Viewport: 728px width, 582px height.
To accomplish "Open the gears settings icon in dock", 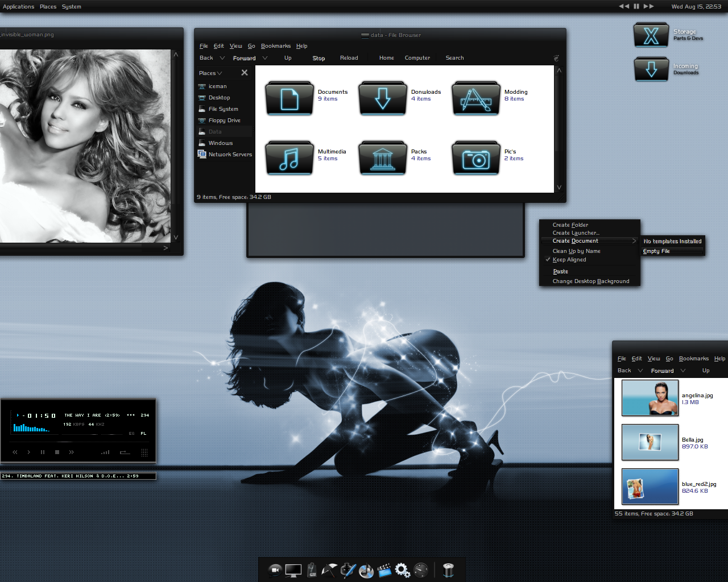I will [x=402, y=570].
